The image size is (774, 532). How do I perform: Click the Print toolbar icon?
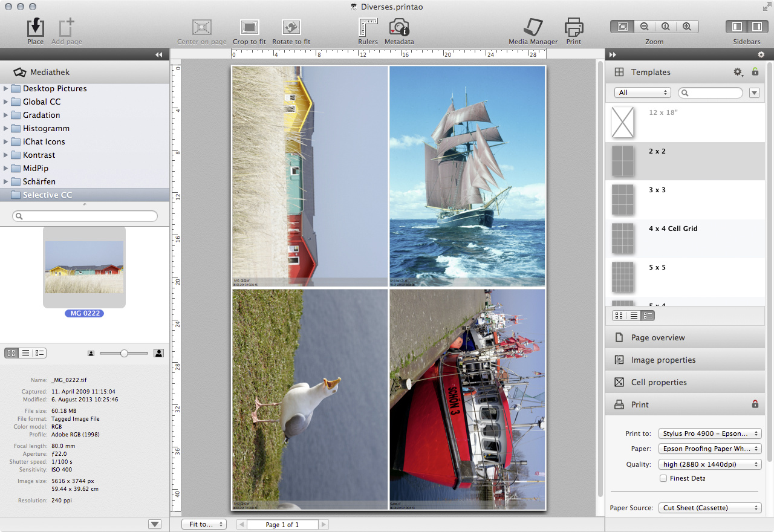(573, 28)
